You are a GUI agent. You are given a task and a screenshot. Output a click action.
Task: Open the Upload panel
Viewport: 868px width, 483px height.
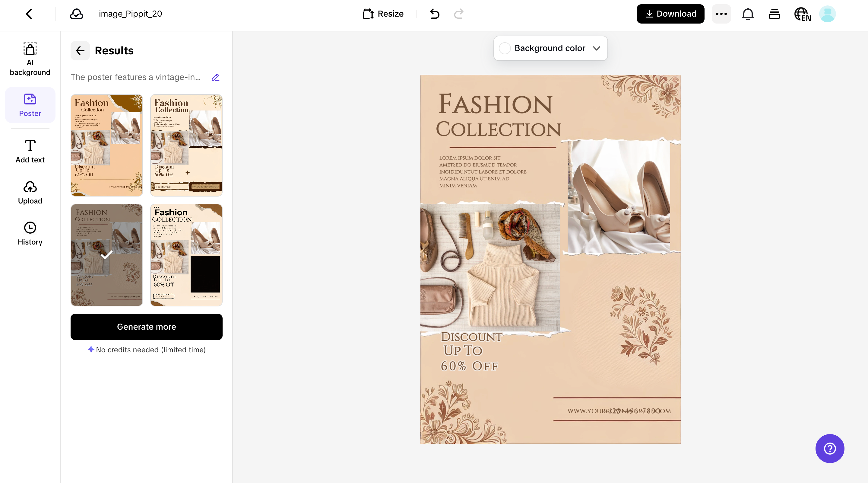30,193
